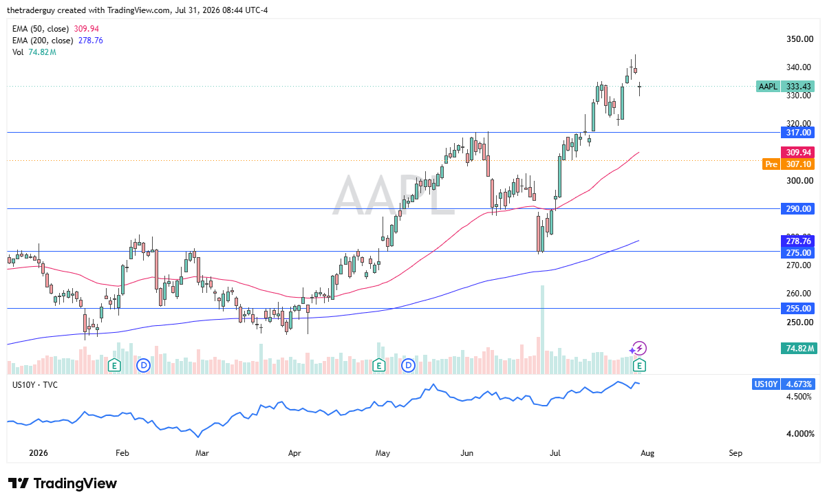Click the blue 278.76 EMA axis label

799,241
